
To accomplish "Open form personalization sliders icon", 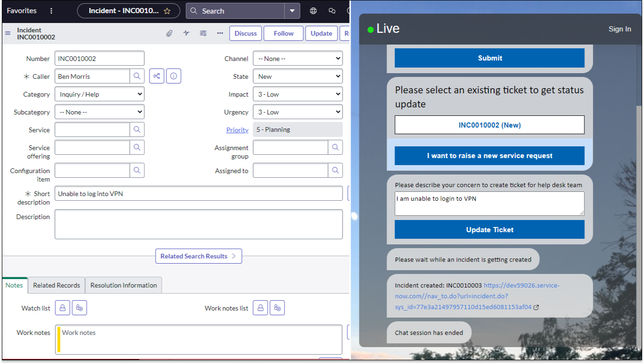I will click(203, 33).
